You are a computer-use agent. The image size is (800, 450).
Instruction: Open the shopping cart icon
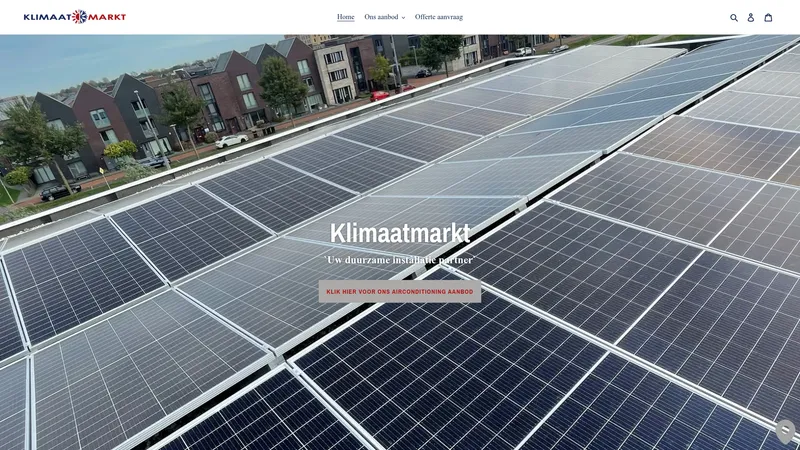[x=768, y=17]
